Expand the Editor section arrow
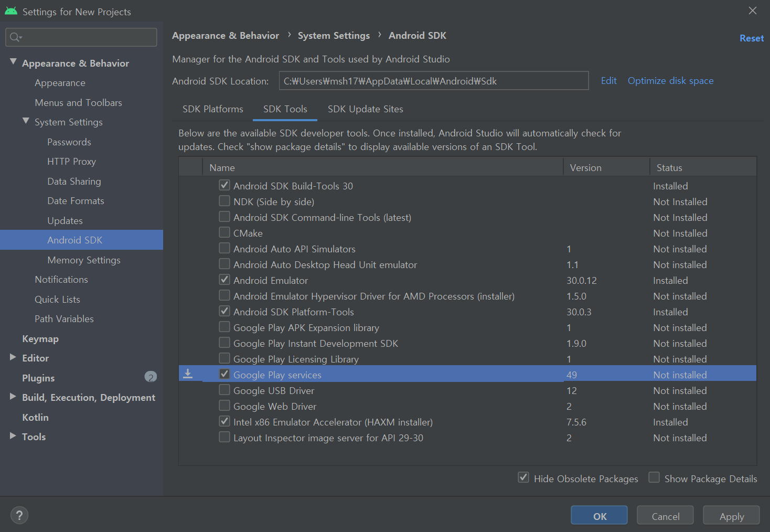Image resolution: width=770 pixels, height=532 pixels. tap(13, 357)
